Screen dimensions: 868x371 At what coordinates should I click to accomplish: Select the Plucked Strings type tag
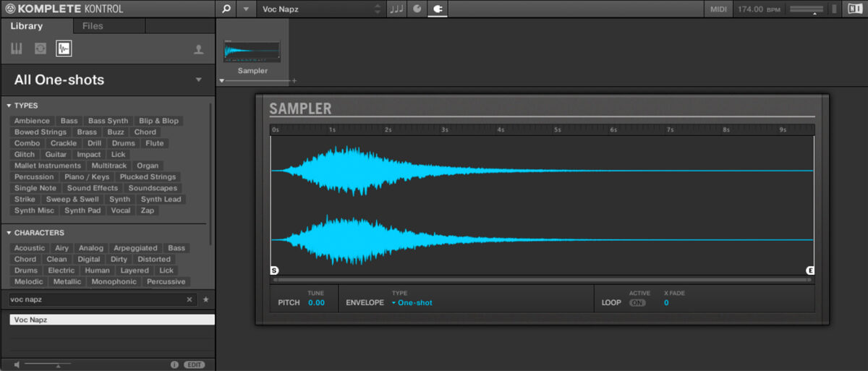148,176
